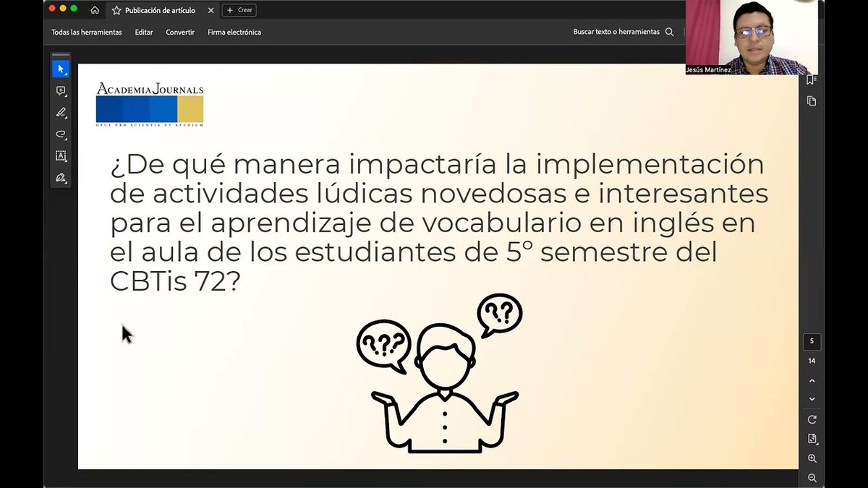Image resolution: width=868 pixels, height=488 pixels.
Task: Close the Publicación de artículo tab
Action: (x=211, y=10)
